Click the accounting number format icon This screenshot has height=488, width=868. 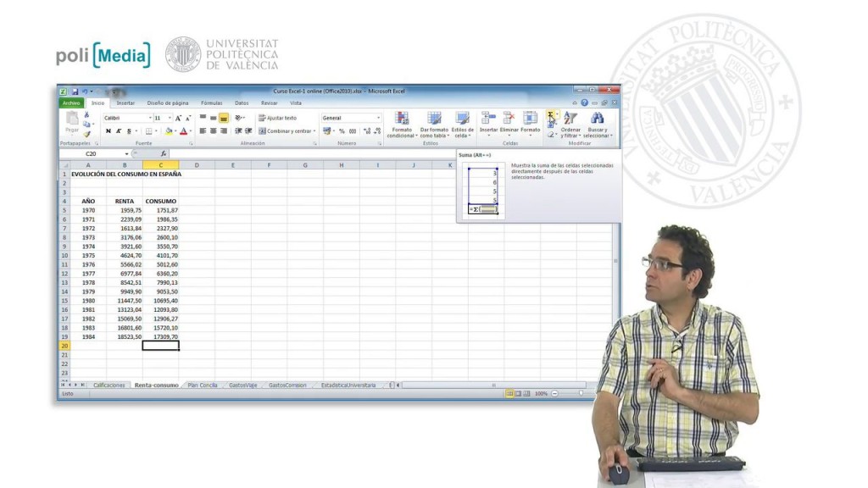coord(326,131)
